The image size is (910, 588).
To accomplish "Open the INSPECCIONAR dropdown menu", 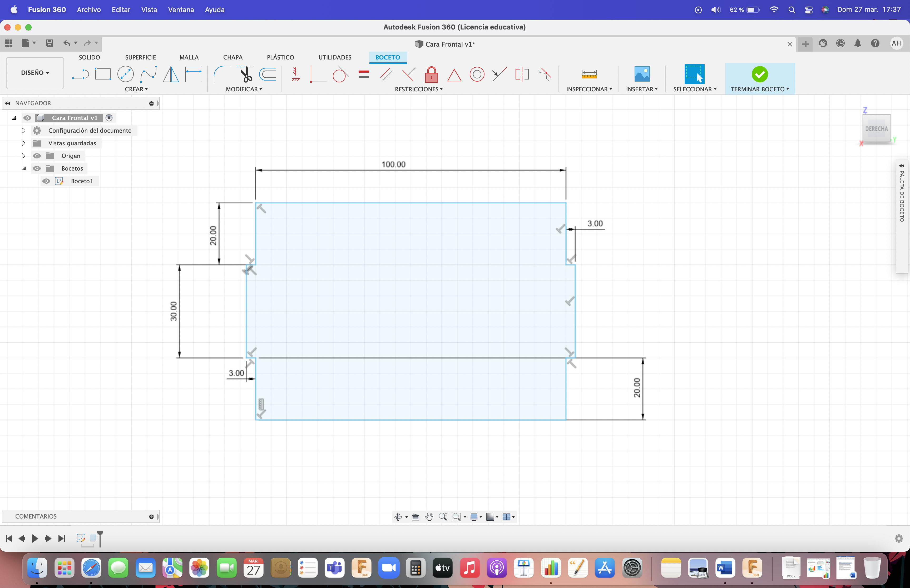I will click(589, 89).
